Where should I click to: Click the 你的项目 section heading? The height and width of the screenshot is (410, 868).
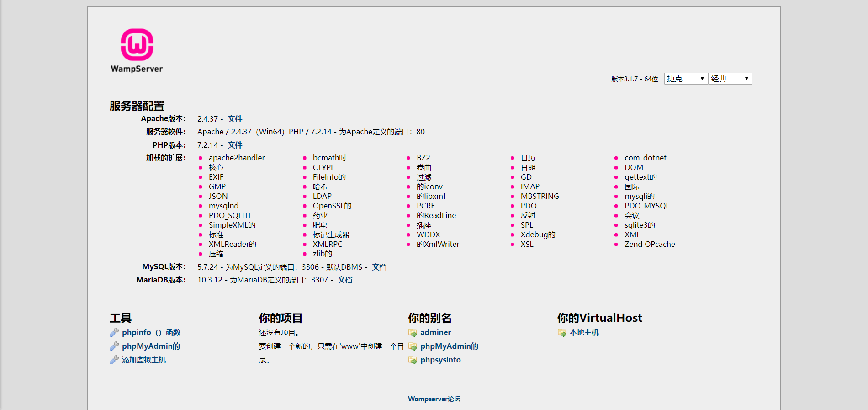click(281, 318)
